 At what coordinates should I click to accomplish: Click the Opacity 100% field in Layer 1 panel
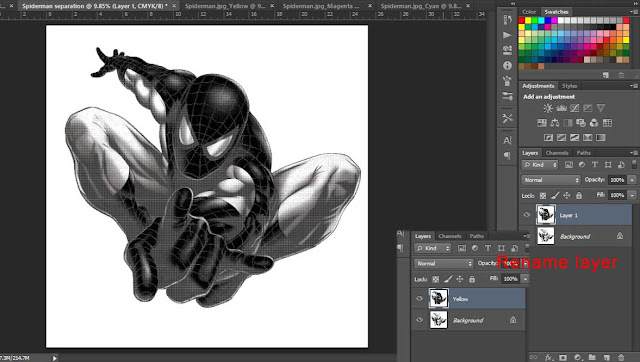(618, 180)
